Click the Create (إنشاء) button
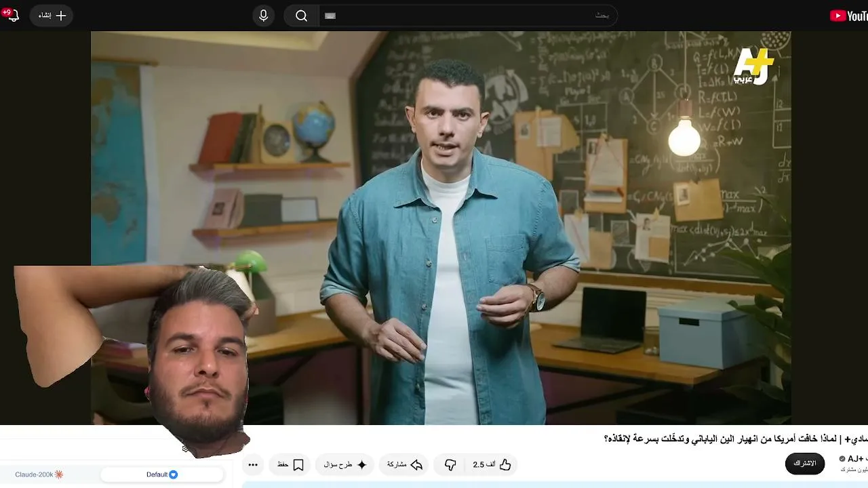Viewport: 868px width, 488px height. click(52, 16)
